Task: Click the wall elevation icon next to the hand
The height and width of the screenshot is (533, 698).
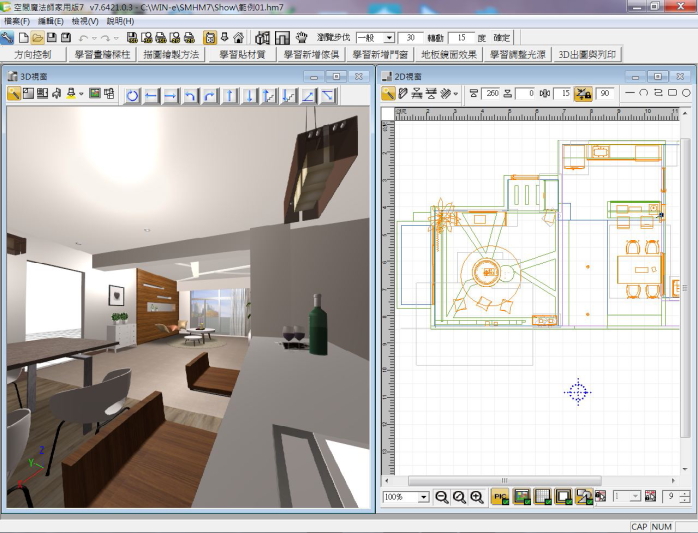Action: click(x=282, y=38)
